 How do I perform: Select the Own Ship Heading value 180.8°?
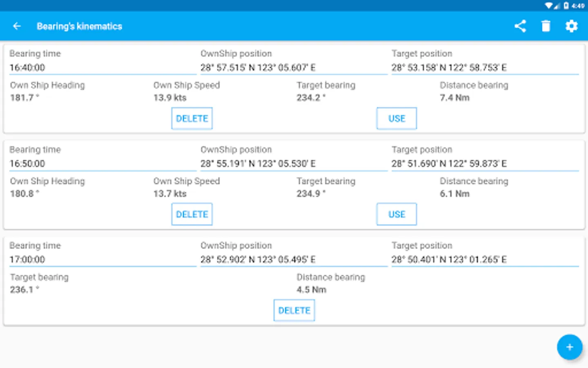click(x=24, y=193)
